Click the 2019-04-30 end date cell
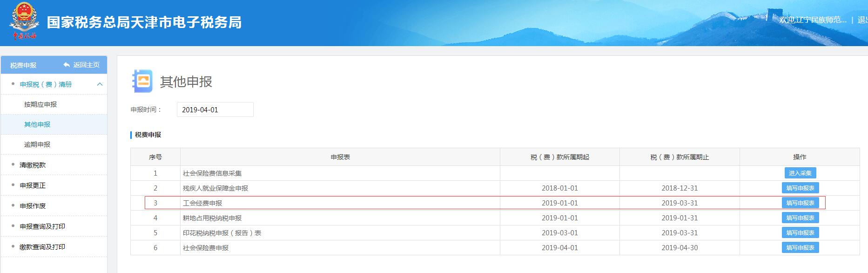Viewport: 868px width, 273px height. [x=680, y=248]
